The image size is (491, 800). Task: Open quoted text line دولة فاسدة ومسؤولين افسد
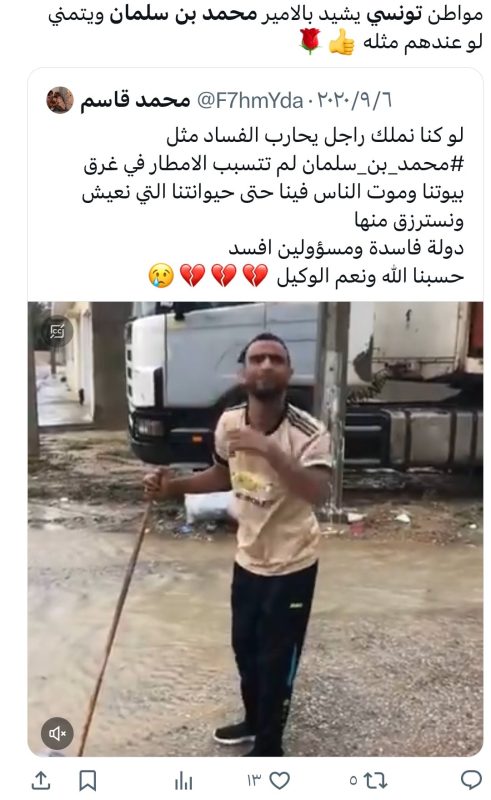tap(346, 248)
